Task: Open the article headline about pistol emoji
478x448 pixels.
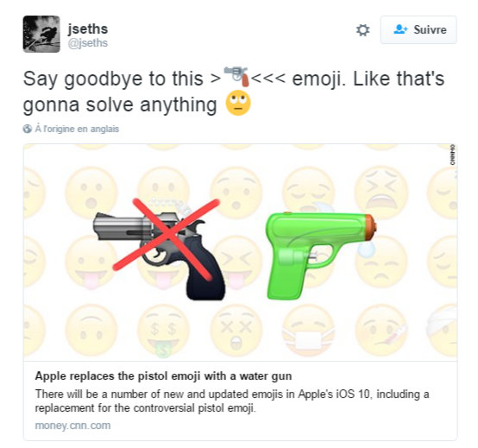Action: click(163, 375)
